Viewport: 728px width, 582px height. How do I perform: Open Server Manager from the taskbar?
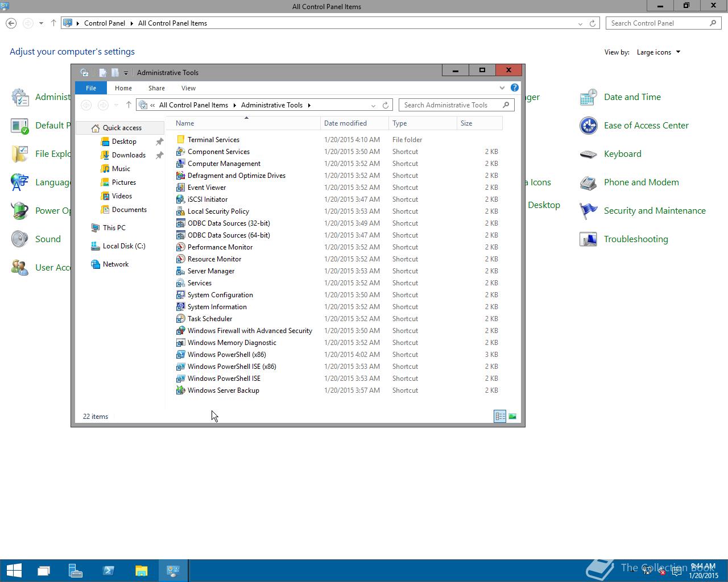tap(76, 571)
